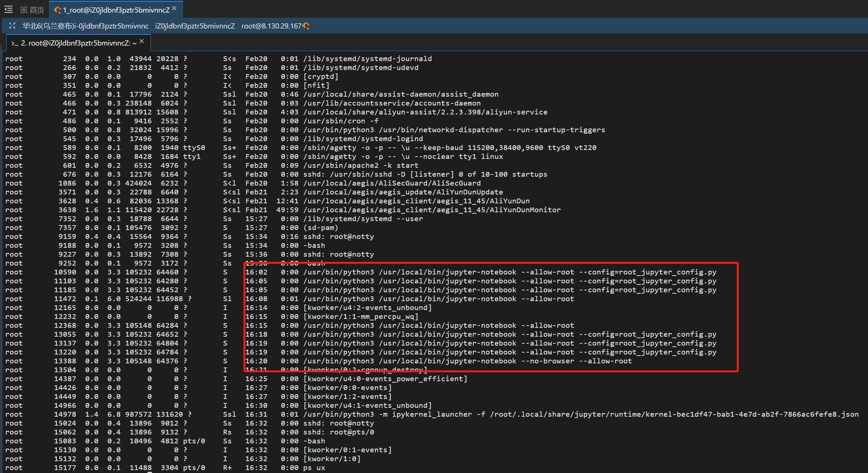Click the root@8.130.29.167 connection text
The image size is (868, 473).
point(271,26)
